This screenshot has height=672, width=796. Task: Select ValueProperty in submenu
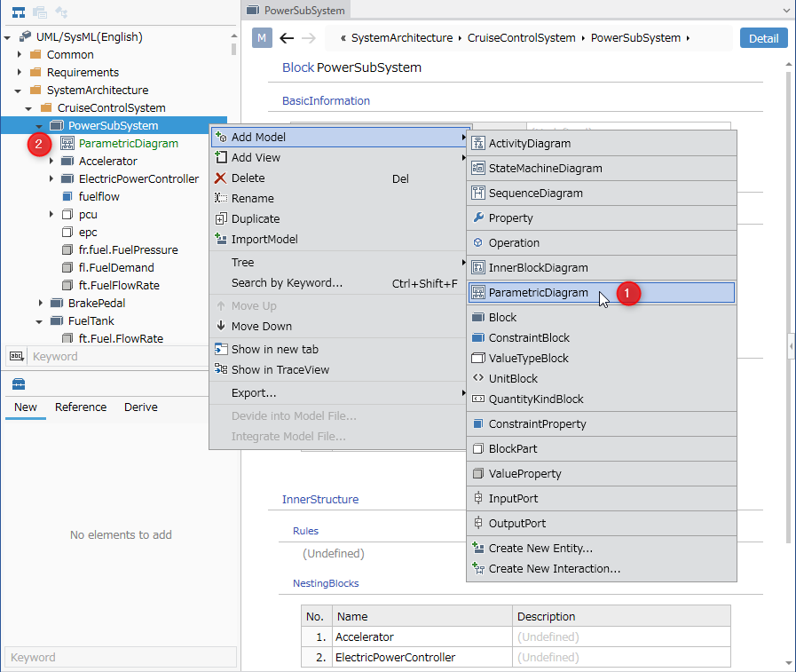[602, 473]
